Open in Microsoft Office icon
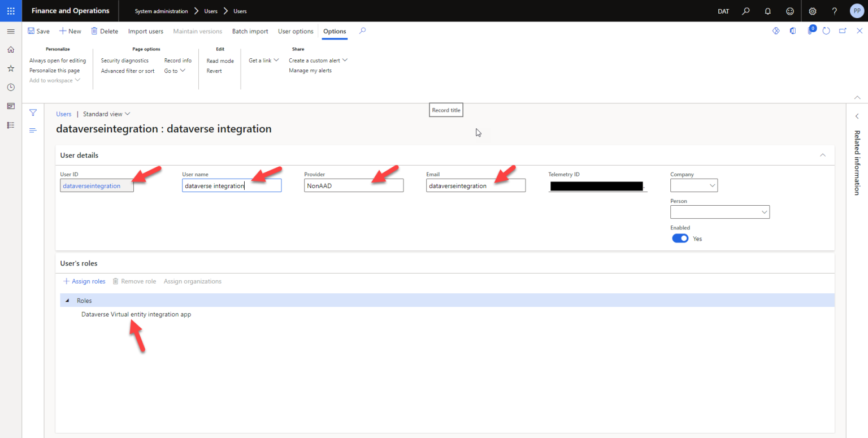 pyautogui.click(x=793, y=31)
